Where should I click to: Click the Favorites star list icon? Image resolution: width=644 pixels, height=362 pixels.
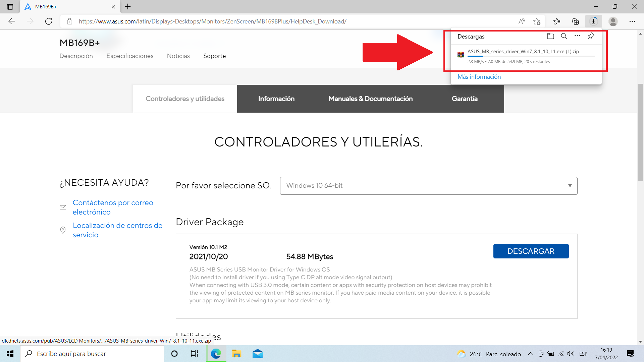(557, 21)
